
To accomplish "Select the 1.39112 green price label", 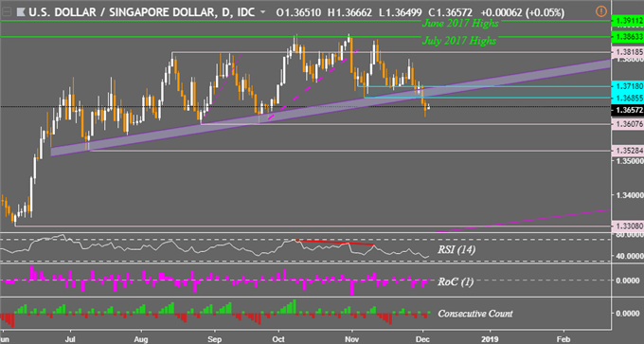I will click(x=627, y=20).
